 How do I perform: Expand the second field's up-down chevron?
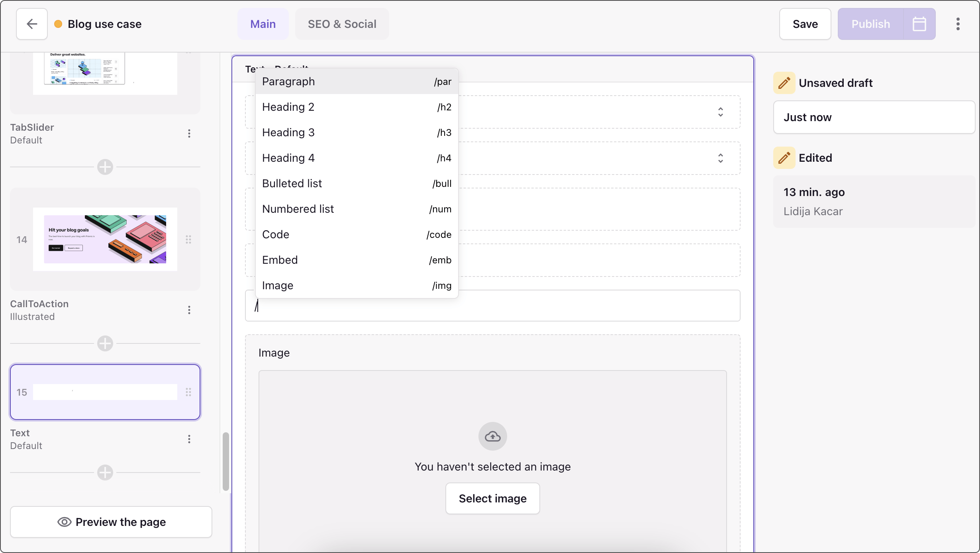point(720,158)
